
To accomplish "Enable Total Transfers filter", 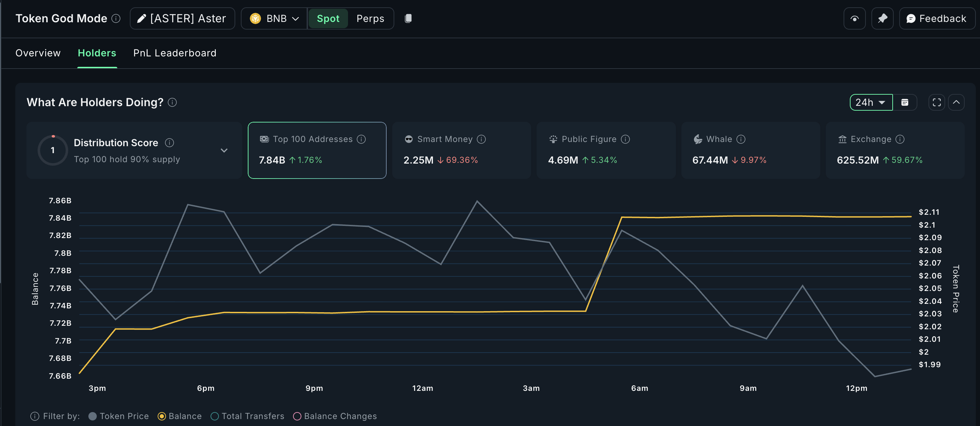I will (x=215, y=416).
